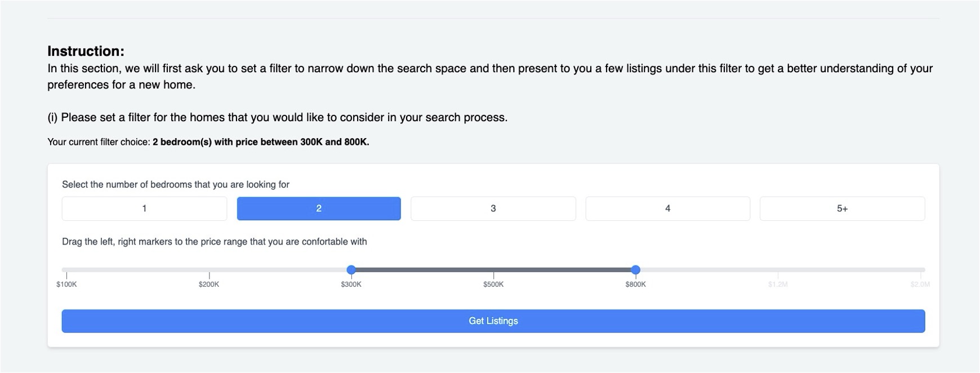Click the right price slider handle at $800K
This screenshot has height=373, width=980.
636,270
